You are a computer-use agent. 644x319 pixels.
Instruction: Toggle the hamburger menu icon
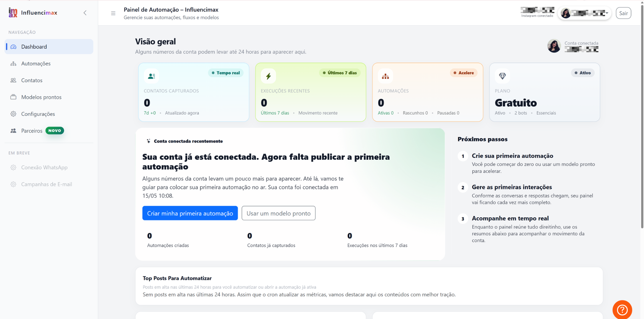tap(113, 13)
